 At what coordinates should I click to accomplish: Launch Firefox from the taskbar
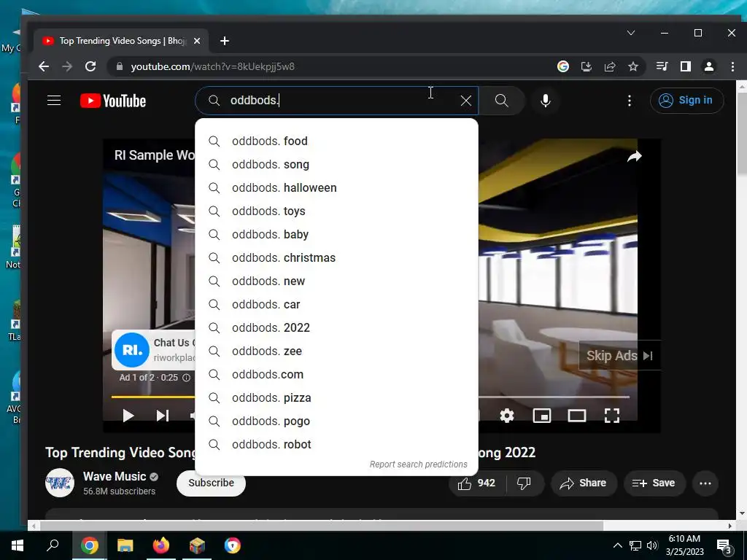point(161,545)
